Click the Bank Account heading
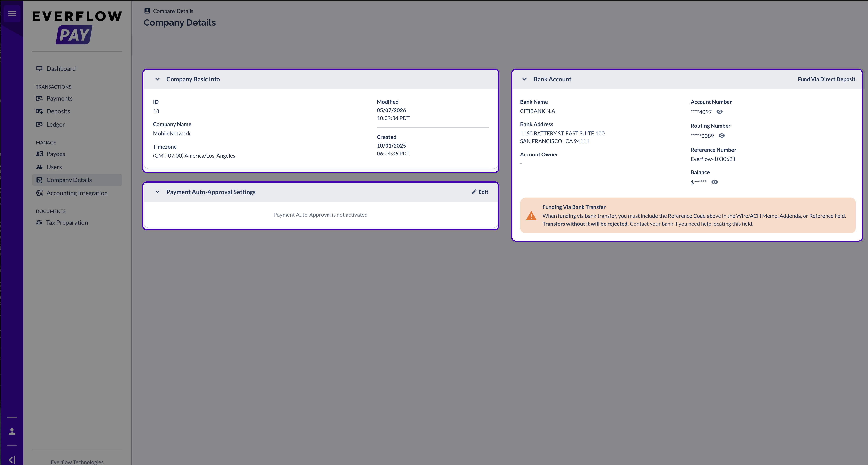The width and height of the screenshot is (868, 465). tap(552, 79)
